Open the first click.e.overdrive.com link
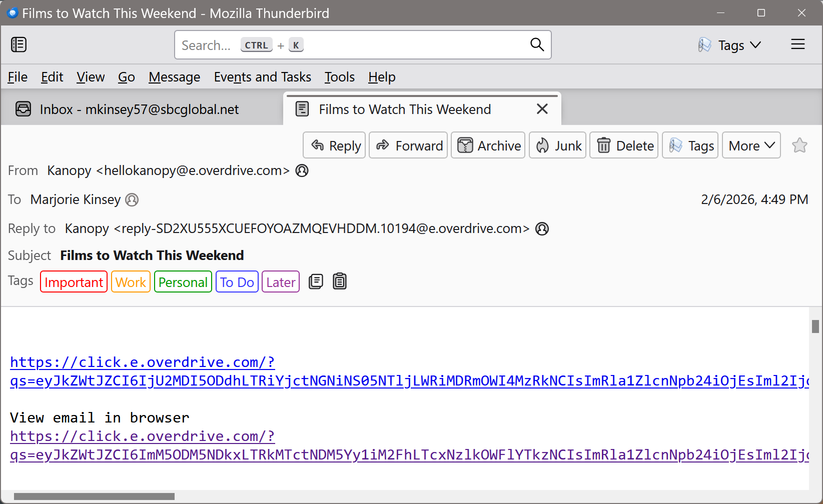Viewport: 823px width, 504px height. point(409,371)
